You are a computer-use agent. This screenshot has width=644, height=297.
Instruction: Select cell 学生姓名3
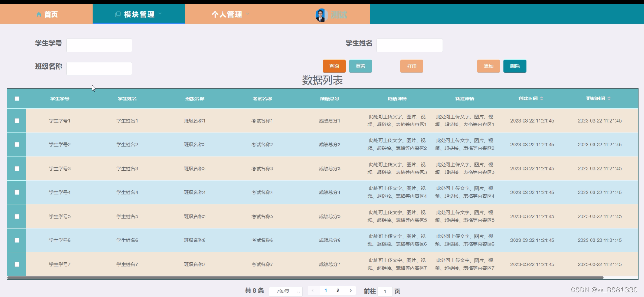point(127,169)
